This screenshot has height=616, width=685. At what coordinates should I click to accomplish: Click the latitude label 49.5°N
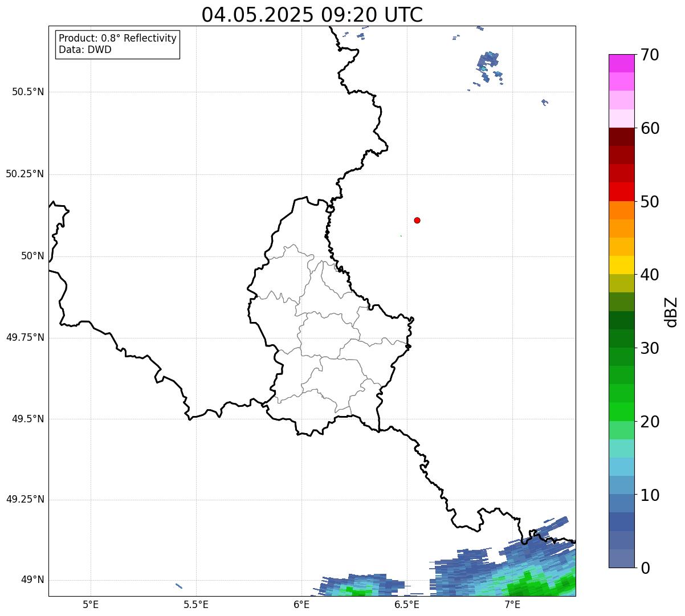28,419
